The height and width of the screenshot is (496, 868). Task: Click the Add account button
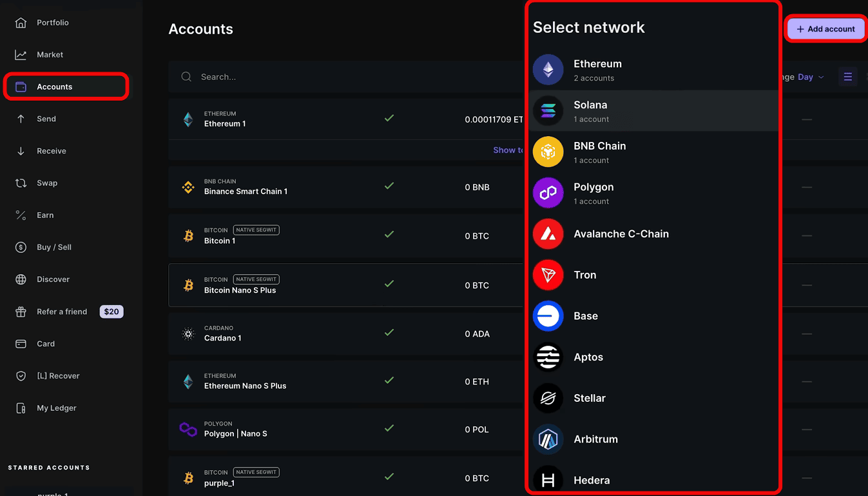click(x=825, y=29)
